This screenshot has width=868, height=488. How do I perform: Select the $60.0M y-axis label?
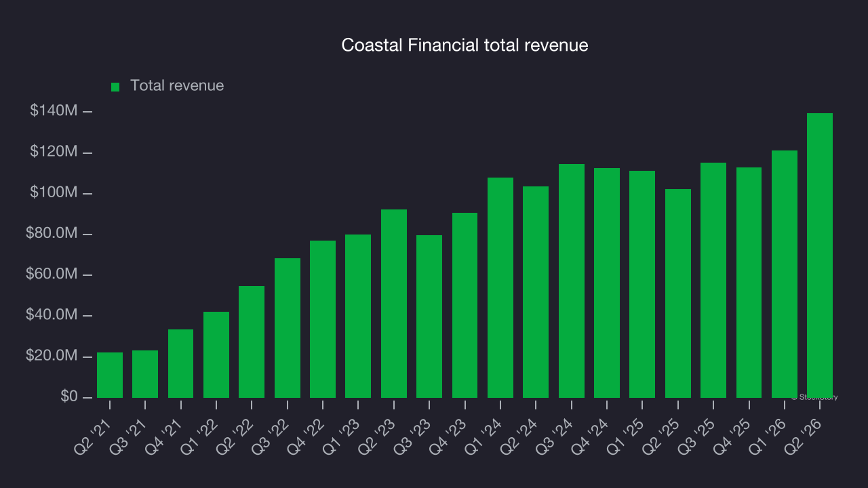(52, 274)
